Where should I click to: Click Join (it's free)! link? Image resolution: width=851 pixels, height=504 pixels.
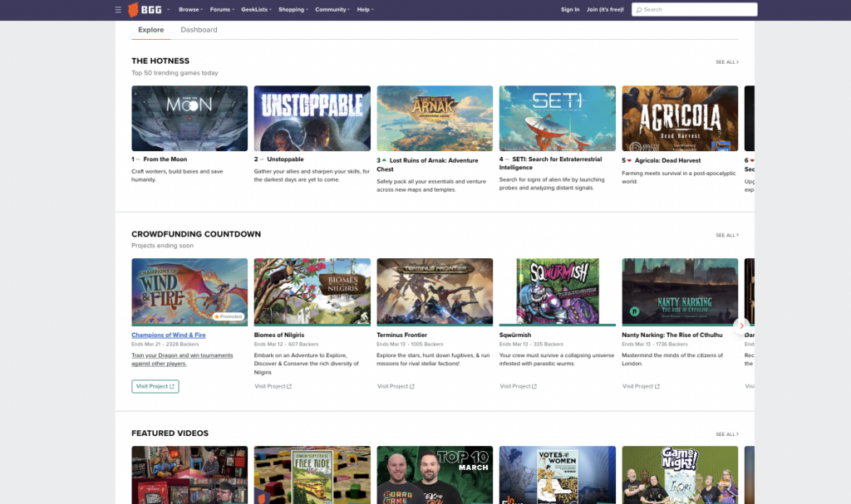click(605, 9)
